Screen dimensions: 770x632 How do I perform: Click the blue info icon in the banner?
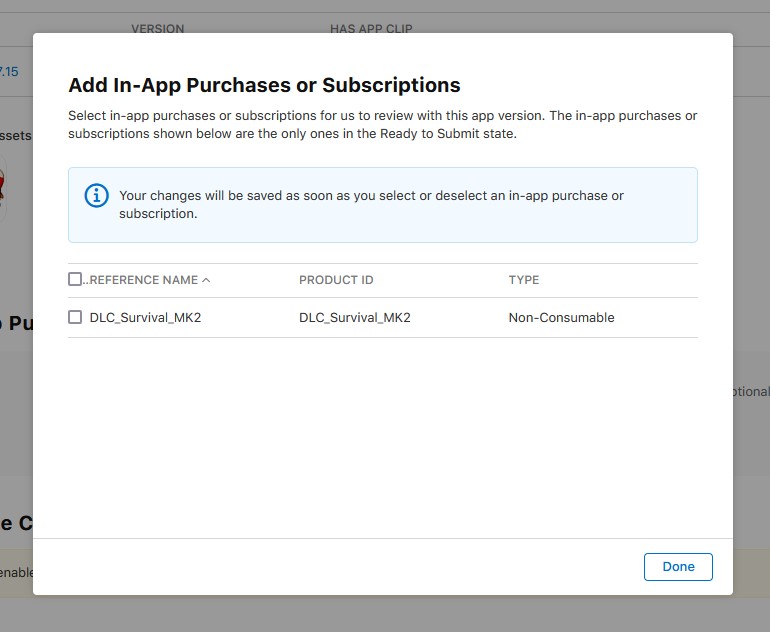(x=96, y=194)
